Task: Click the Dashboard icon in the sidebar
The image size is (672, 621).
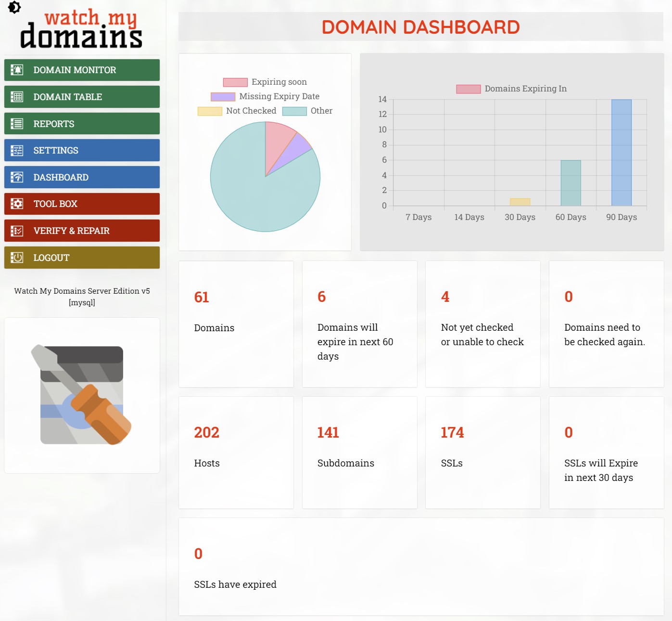Action: point(16,177)
